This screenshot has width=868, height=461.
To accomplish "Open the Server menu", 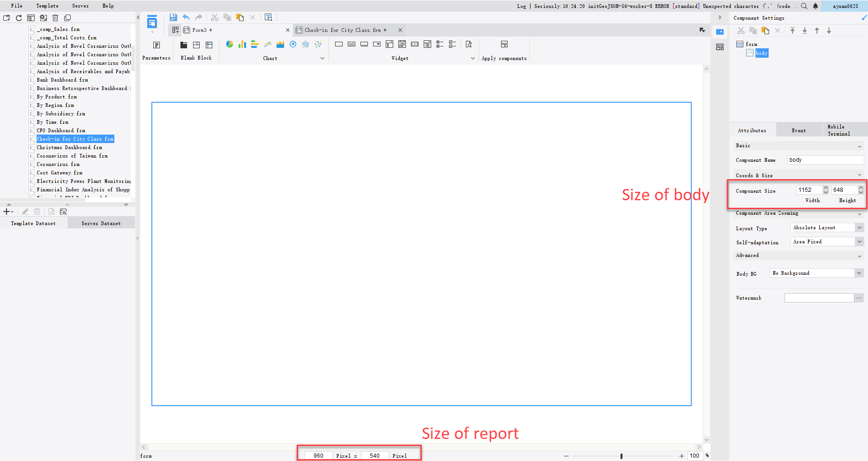I will [x=80, y=6].
